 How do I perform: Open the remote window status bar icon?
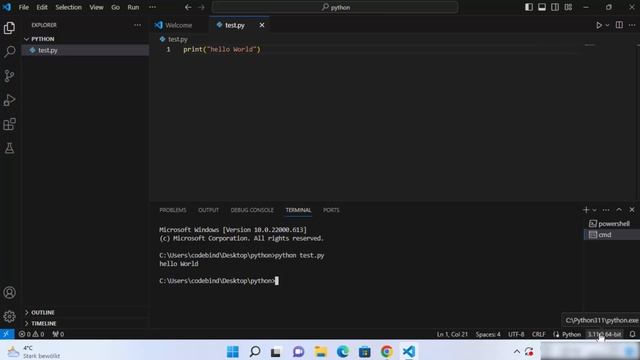[7, 334]
